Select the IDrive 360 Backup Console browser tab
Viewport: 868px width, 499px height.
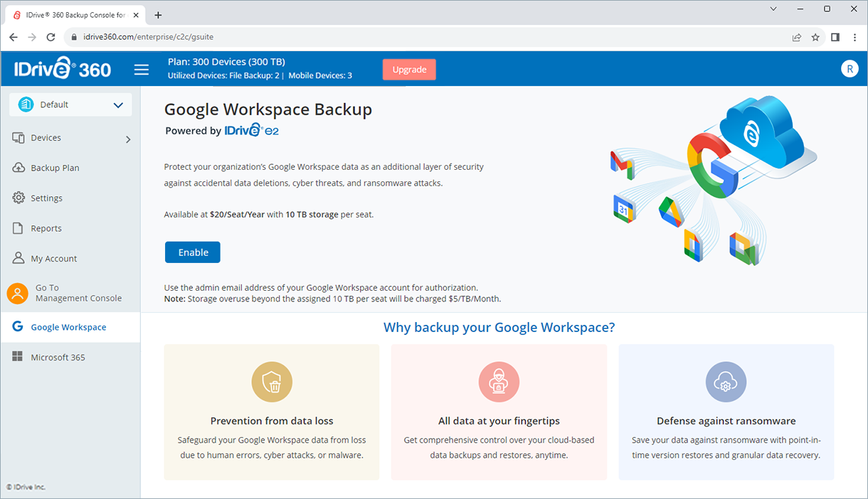(75, 14)
